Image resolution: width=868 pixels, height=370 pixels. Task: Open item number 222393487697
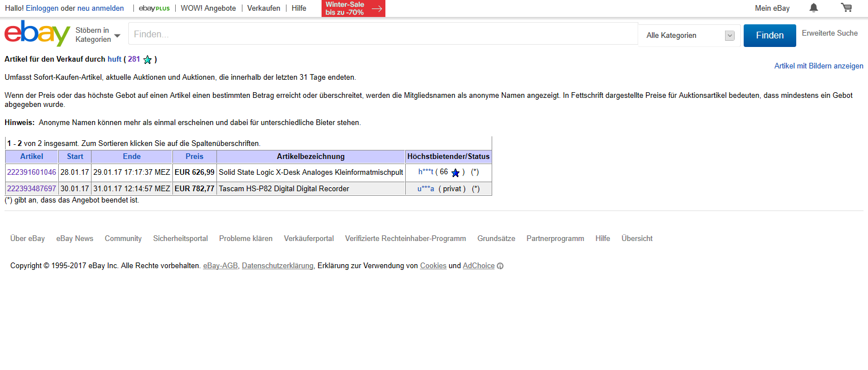pyautogui.click(x=32, y=189)
